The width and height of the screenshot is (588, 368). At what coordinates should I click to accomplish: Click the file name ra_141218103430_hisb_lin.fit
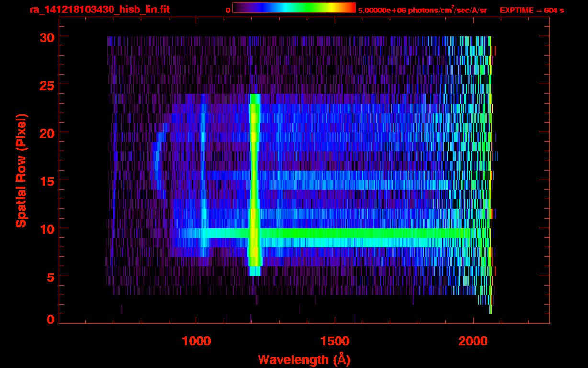coord(99,9)
